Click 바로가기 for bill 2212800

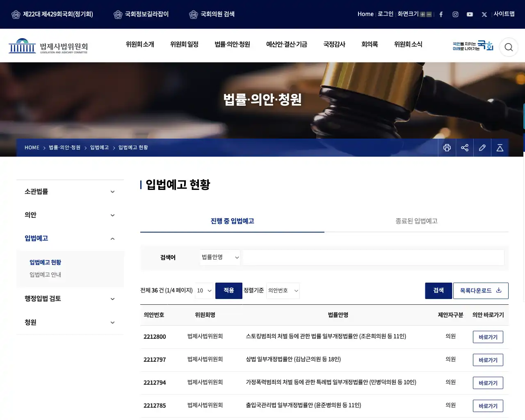coord(488,337)
